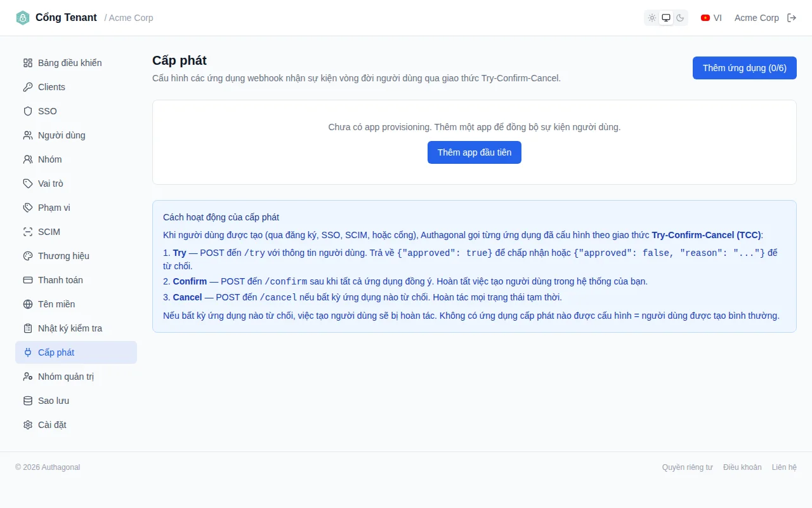Click the Nhóm group icon
Viewport: 812px width, 508px height.
click(x=28, y=159)
